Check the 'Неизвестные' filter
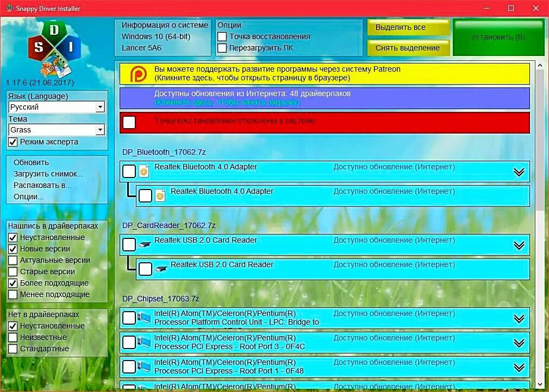 pyautogui.click(x=13, y=338)
